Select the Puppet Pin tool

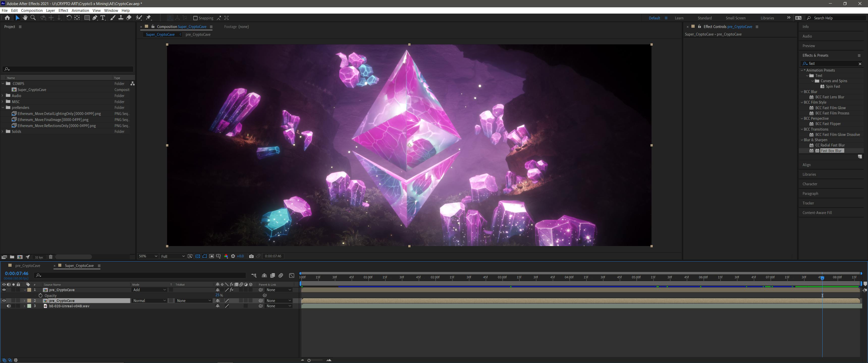pyautogui.click(x=149, y=18)
